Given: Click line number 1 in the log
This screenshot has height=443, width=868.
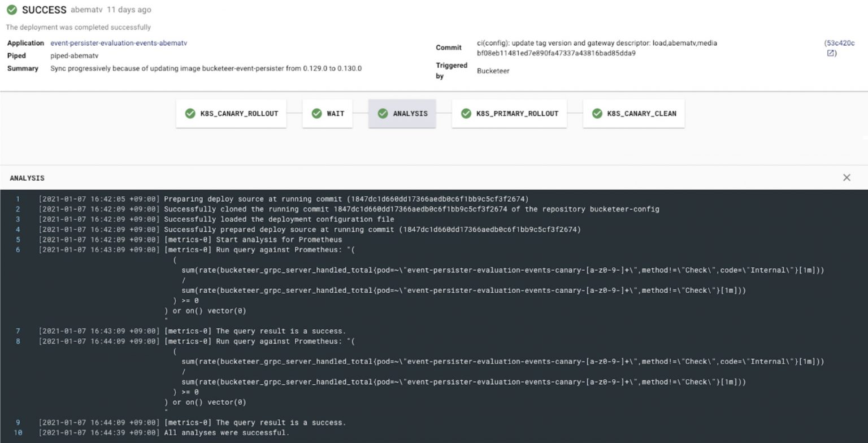Looking at the screenshot, I should [x=18, y=199].
